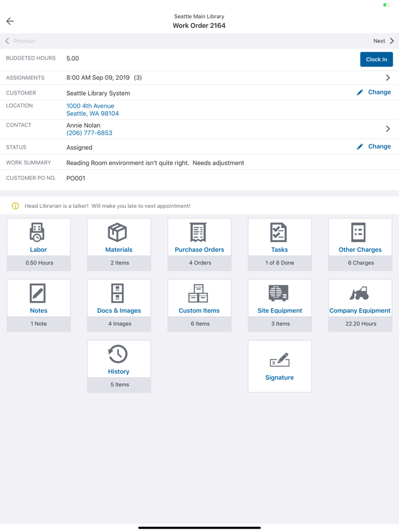Select the Site Equipment label
Image resolution: width=399 pixels, height=532 pixels.
[279, 311]
